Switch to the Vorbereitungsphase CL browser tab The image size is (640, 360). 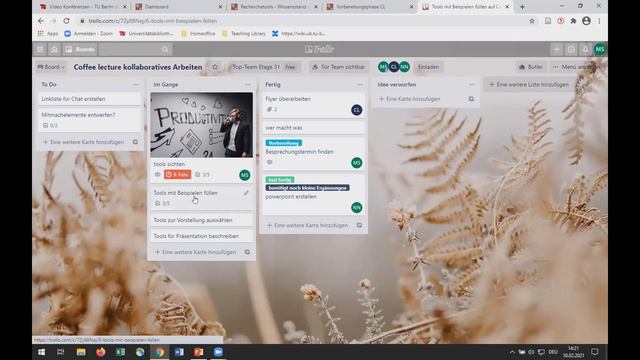pos(369,7)
